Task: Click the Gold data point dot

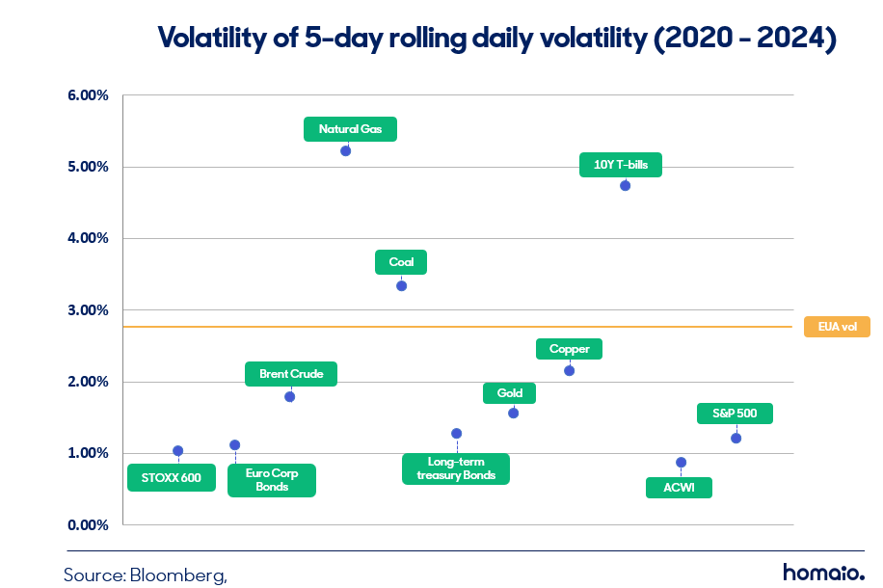Action: pyautogui.click(x=513, y=414)
